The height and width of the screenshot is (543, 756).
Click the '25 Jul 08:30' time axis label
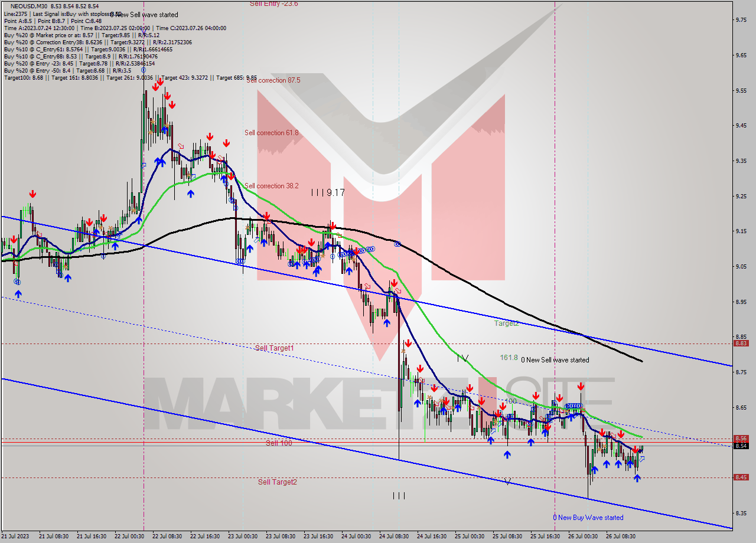(x=507, y=537)
